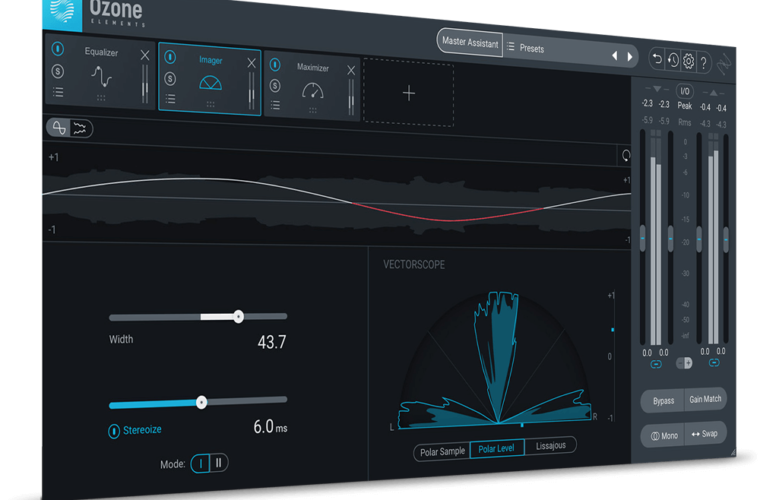Screen dimensions: 760x500
Task: Click the iZotope logo icon
Action: pos(62,13)
